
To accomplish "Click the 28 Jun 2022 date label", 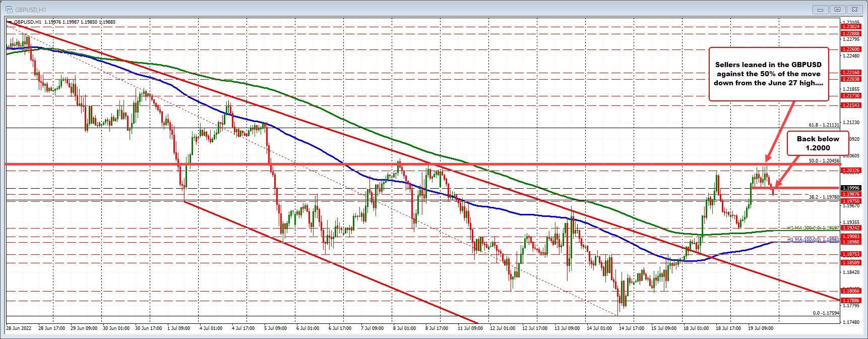I will pos(19,328).
